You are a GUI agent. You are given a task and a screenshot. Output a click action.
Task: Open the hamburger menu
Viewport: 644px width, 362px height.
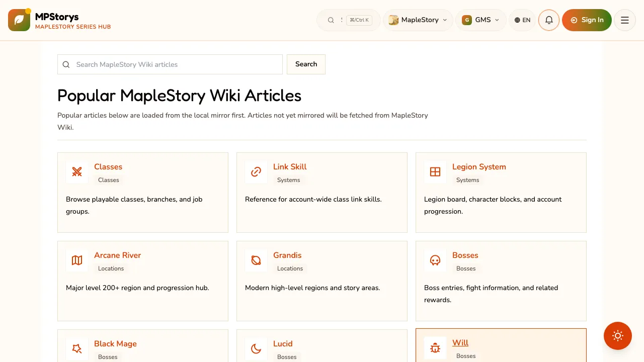click(625, 20)
